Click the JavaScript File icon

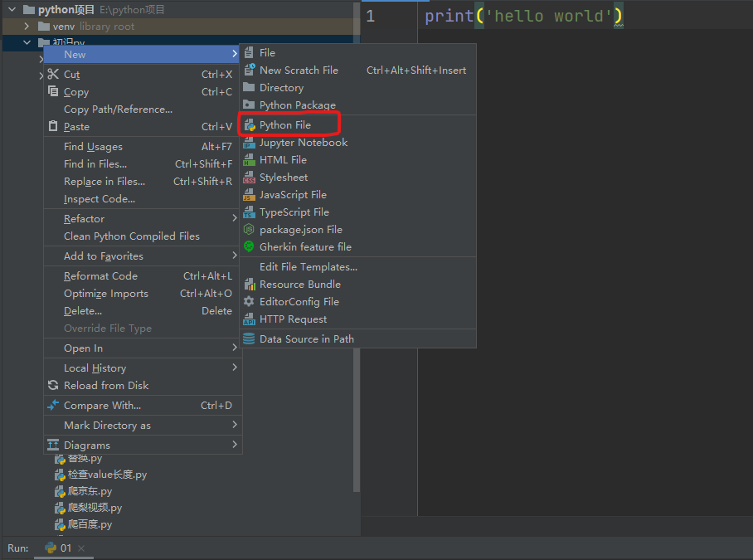tap(250, 195)
